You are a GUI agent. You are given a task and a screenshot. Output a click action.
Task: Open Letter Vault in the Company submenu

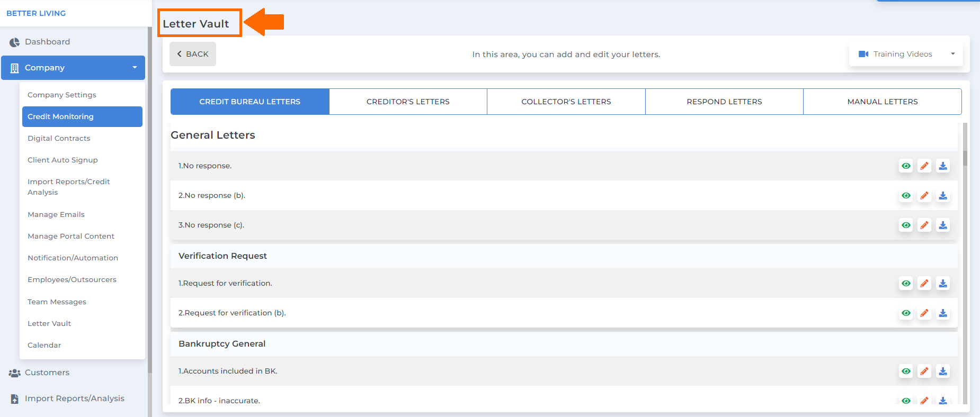(49, 323)
